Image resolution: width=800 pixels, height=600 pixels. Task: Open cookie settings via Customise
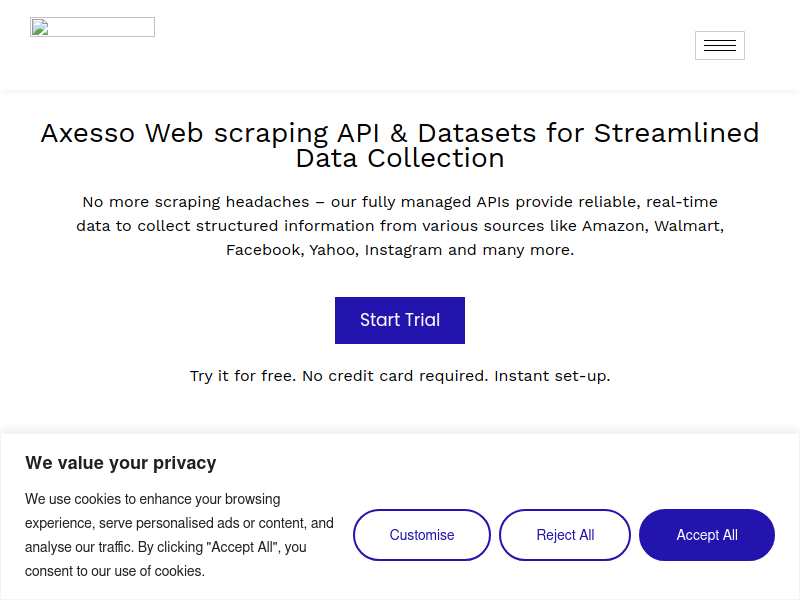pos(421,535)
